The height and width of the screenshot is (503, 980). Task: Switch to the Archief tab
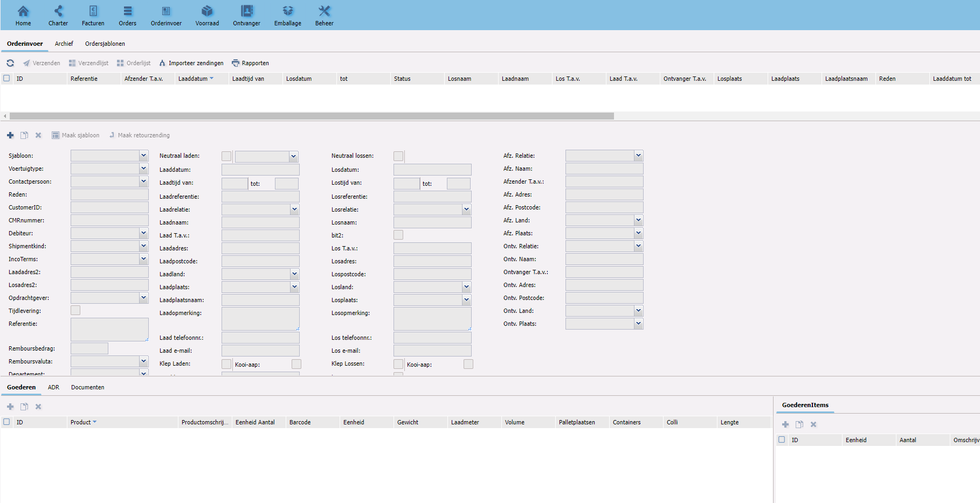click(x=64, y=44)
